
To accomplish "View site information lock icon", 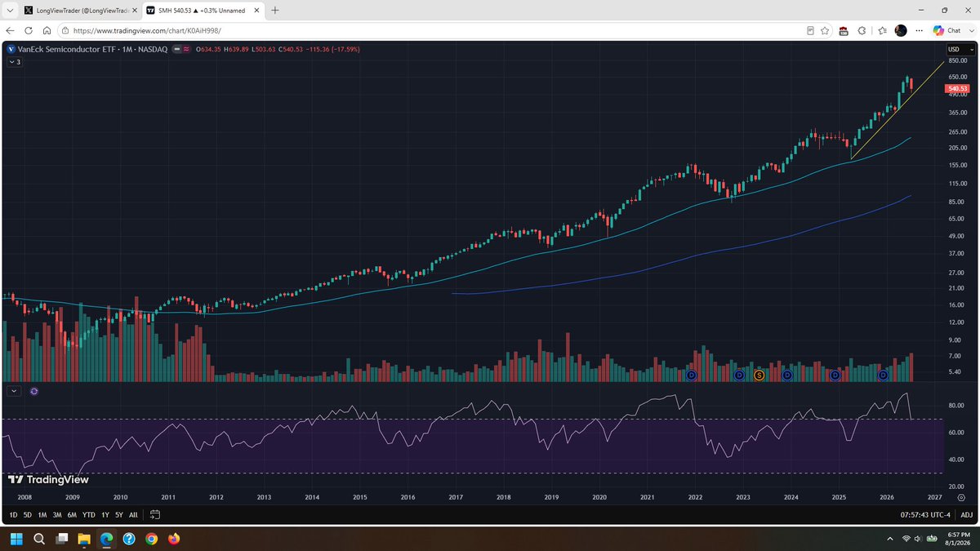I will point(65,30).
